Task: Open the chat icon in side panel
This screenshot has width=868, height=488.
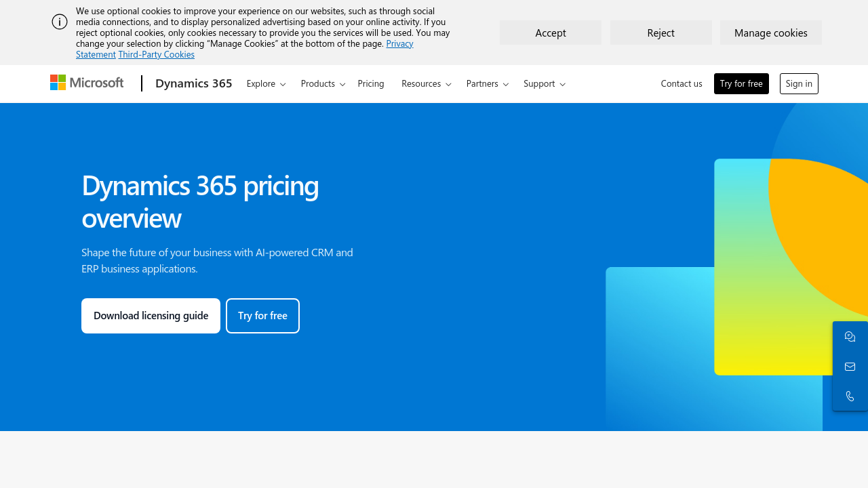Action: (850, 337)
